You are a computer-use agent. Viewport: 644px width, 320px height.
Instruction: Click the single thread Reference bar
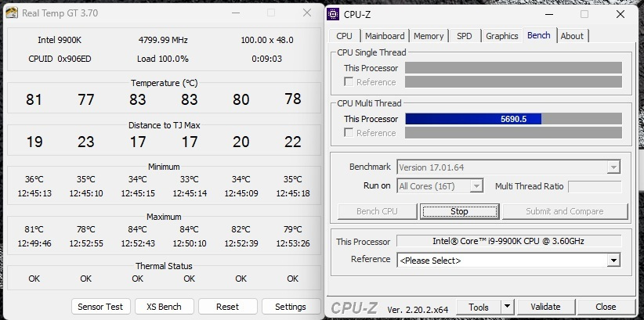click(513, 82)
